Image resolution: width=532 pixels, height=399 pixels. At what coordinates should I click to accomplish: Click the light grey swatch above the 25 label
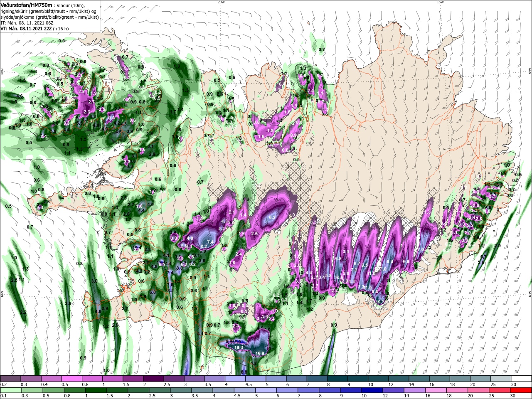pos(501,379)
